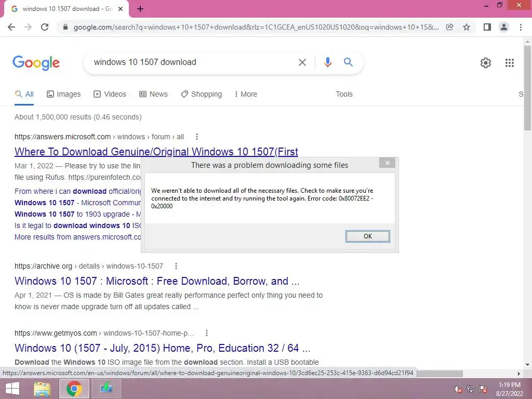Click the network tray icon

[470, 389]
